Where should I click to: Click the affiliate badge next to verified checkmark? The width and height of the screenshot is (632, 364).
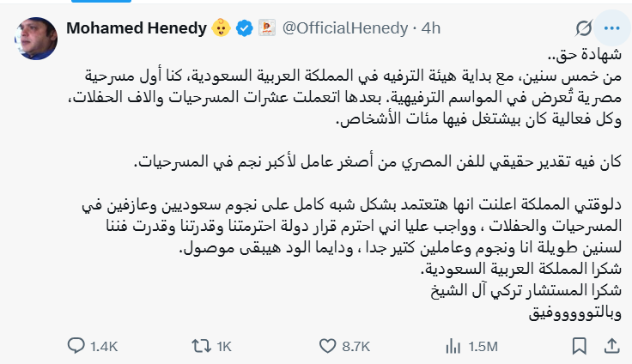266,28
